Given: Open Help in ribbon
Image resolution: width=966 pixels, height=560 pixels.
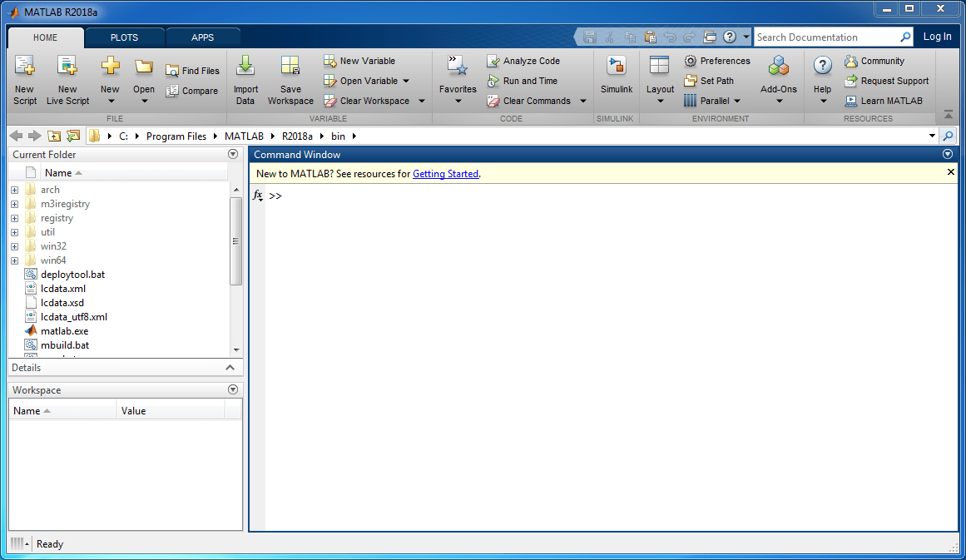Looking at the screenshot, I should [822, 80].
